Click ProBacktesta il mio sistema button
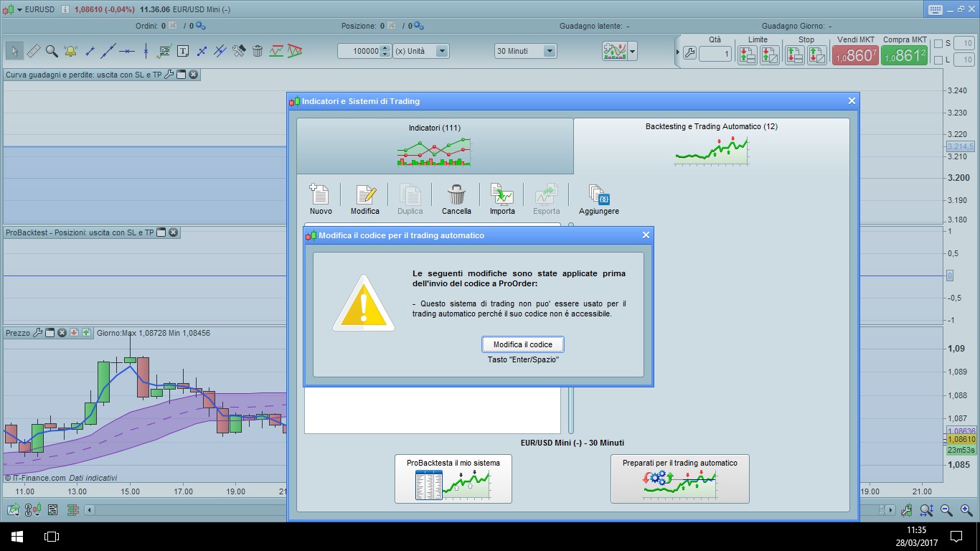Viewport: 980px width, 551px height. click(453, 479)
